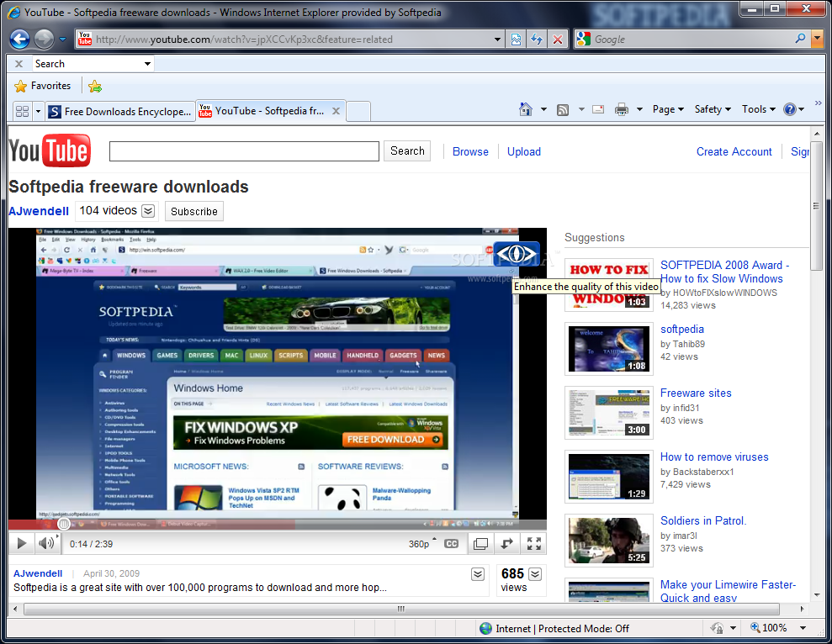832x644 pixels.
Task: Click the Google search magnifier icon
Action: pyautogui.click(x=801, y=39)
